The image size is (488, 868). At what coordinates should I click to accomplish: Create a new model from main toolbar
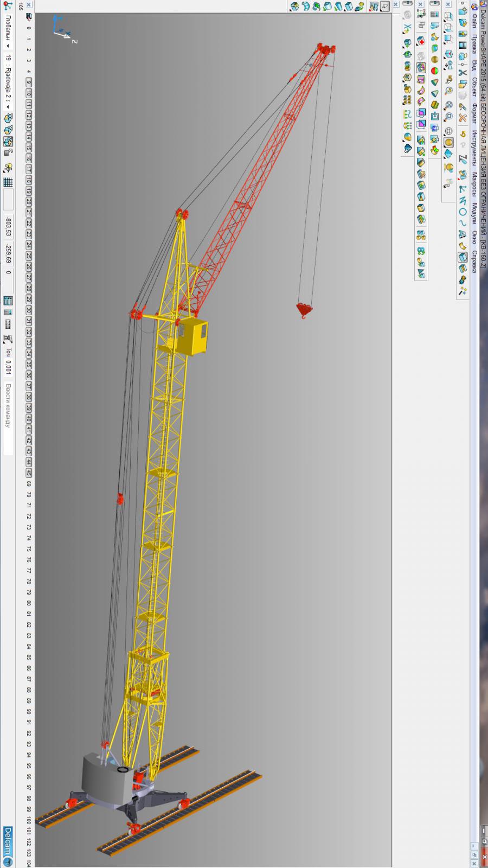point(463,11)
